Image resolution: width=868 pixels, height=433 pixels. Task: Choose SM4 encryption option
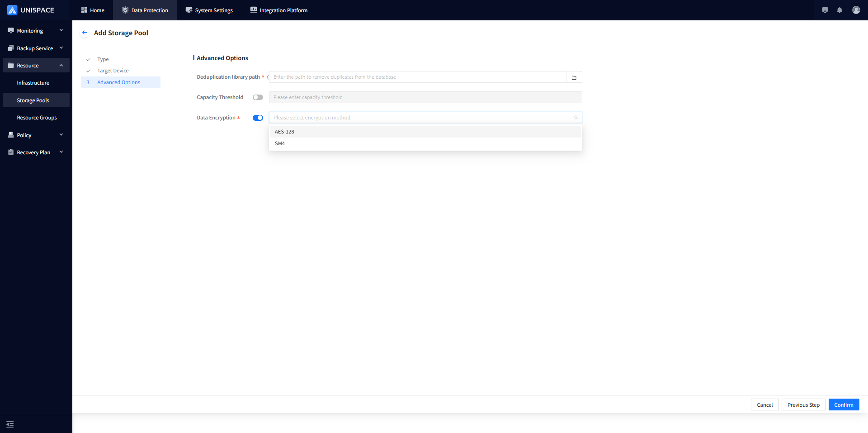point(425,143)
